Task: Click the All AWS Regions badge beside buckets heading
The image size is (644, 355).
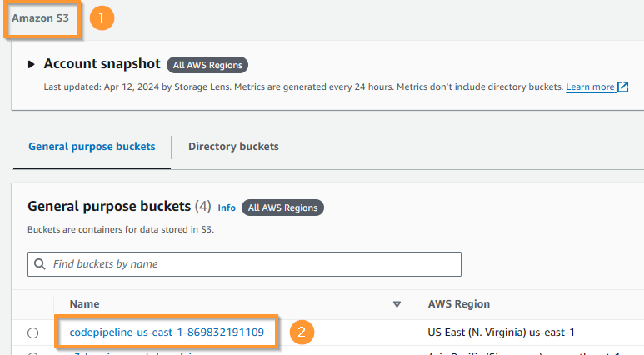Action: tap(282, 207)
